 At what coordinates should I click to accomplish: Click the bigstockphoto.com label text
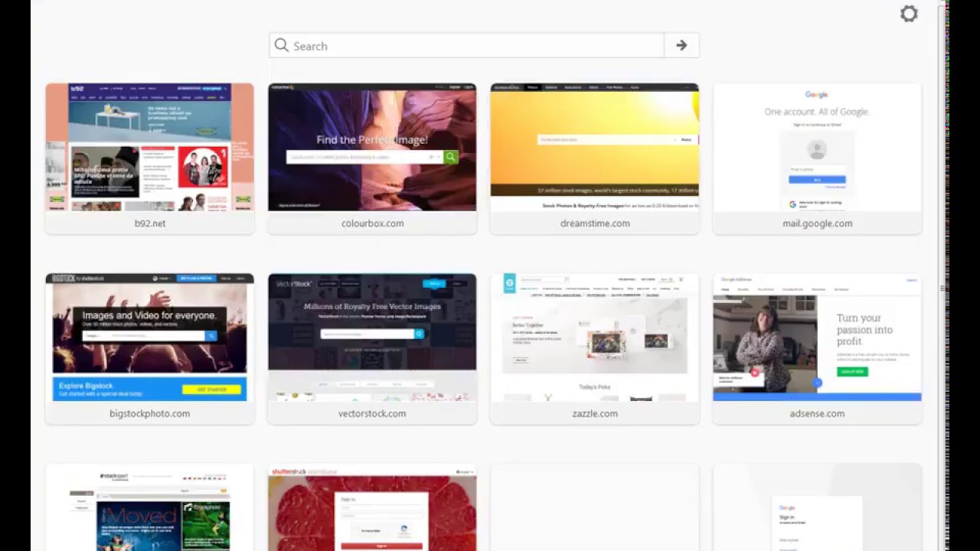pos(149,414)
